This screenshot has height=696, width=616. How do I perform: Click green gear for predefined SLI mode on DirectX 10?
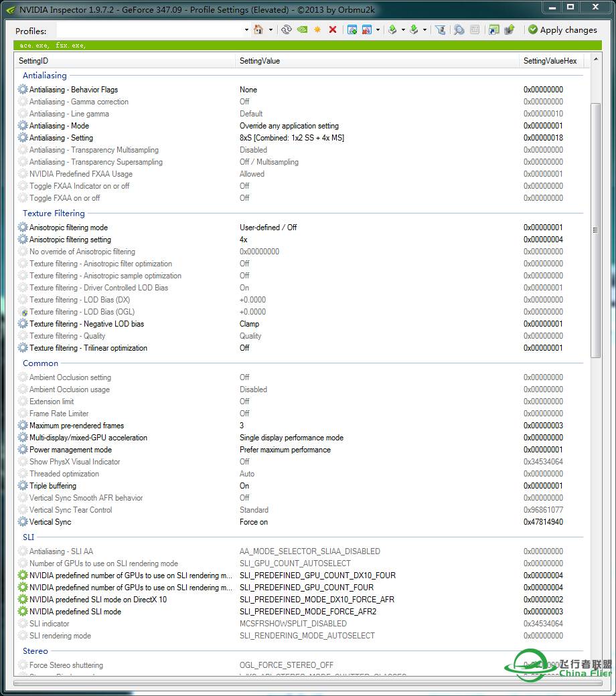click(23, 599)
